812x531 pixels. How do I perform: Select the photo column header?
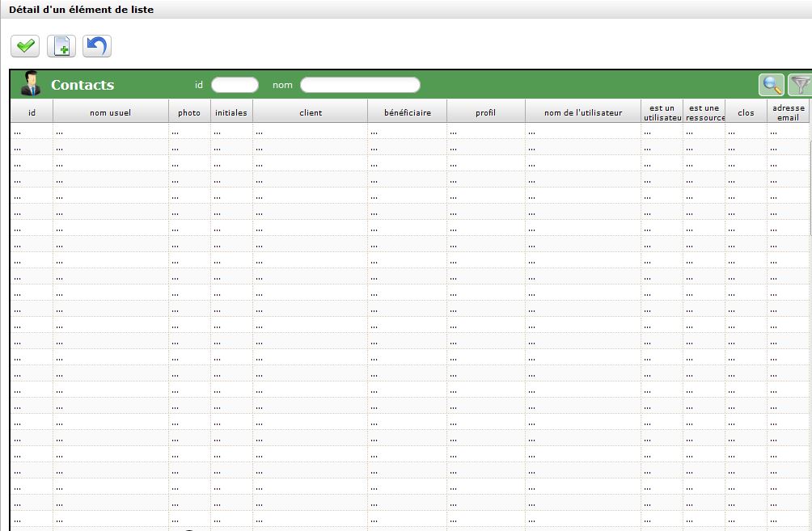(189, 112)
